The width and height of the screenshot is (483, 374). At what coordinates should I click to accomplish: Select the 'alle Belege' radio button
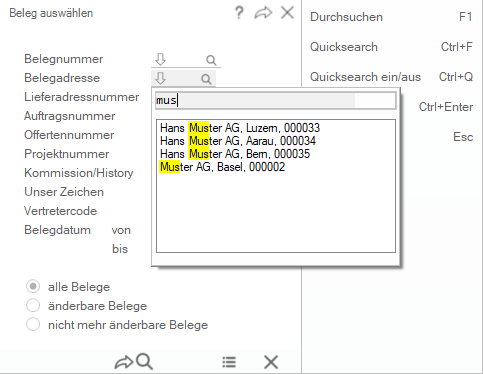(x=33, y=286)
